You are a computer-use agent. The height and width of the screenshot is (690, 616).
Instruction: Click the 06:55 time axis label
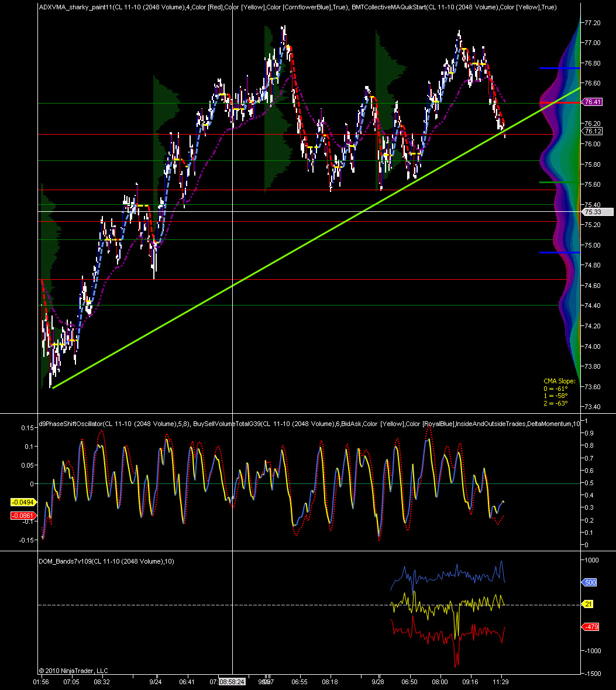pyautogui.click(x=299, y=682)
